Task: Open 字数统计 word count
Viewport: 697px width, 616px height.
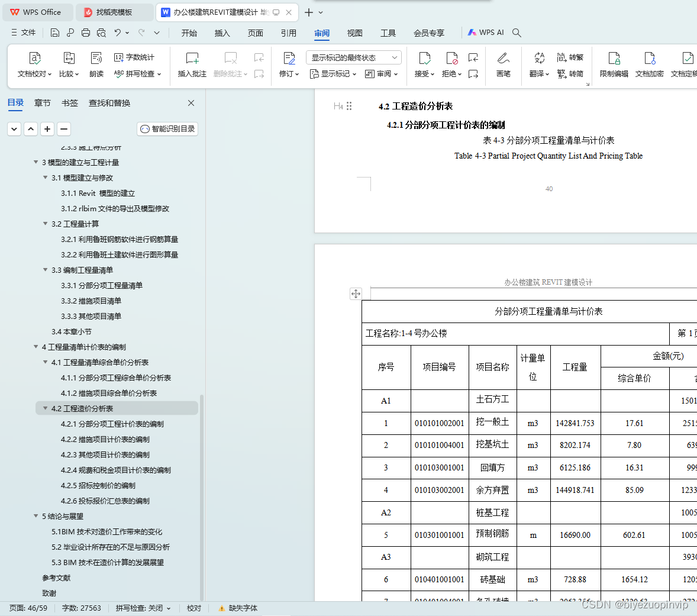Action: coord(134,57)
